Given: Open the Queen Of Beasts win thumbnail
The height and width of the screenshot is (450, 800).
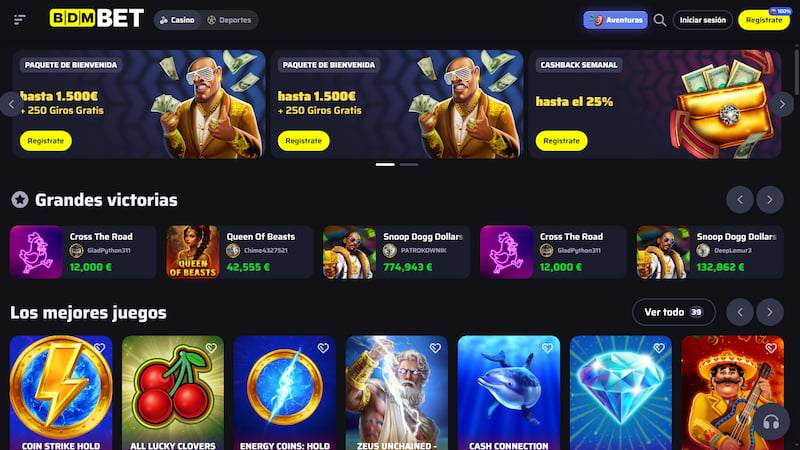Looking at the screenshot, I should pyautogui.click(x=193, y=252).
